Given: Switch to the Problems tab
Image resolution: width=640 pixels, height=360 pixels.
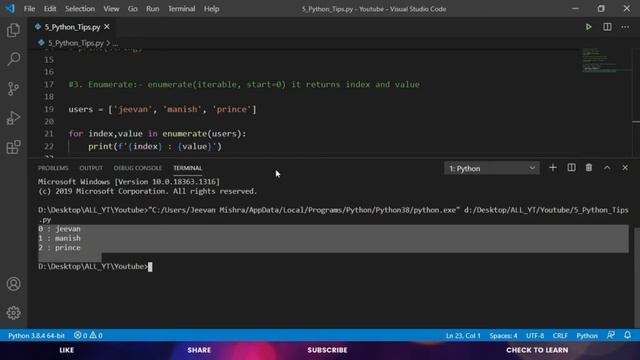Looking at the screenshot, I should [53, 168].
